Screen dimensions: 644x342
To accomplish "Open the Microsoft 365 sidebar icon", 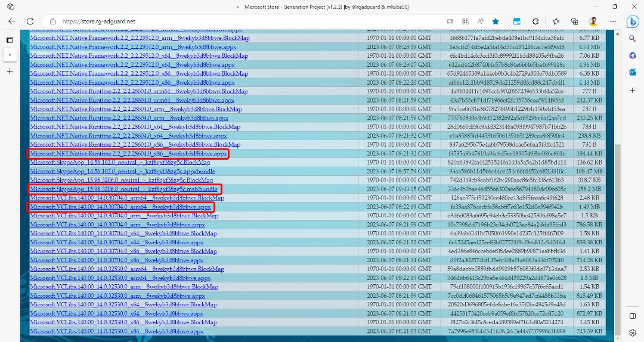I will pos(633,55).
